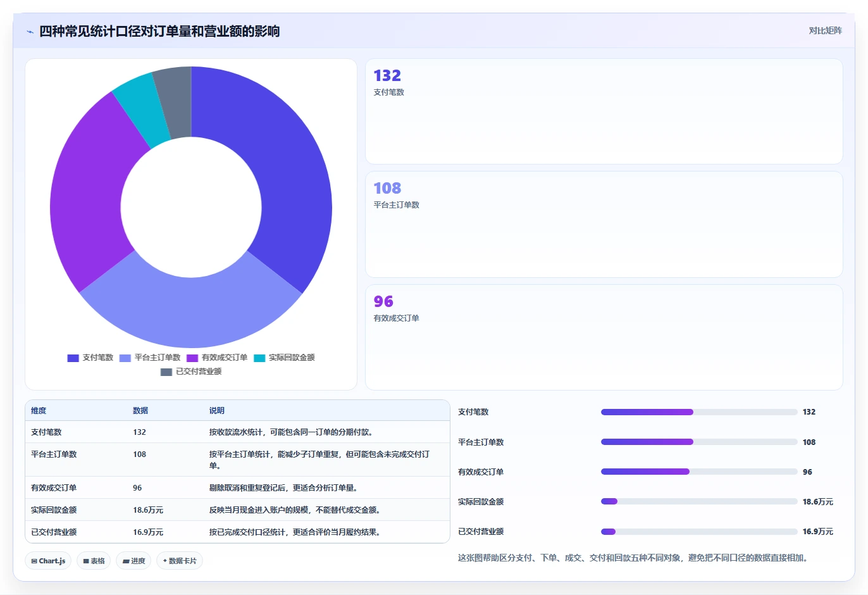Toggle the 平台主订单数 legend color box
This screenshot has width=868, height=595.
125,358
